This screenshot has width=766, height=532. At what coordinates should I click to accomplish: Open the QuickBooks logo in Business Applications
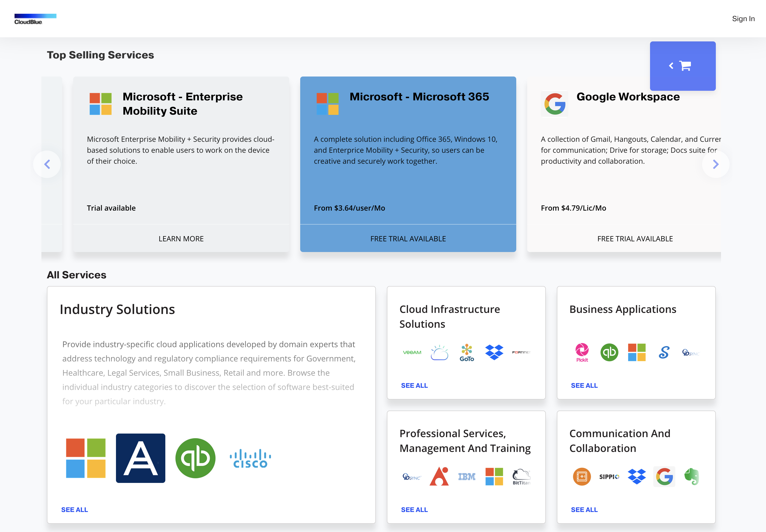pos(609,352)
